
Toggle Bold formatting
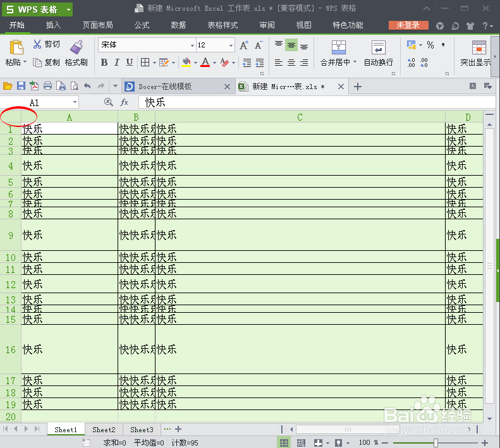point(104,63)
